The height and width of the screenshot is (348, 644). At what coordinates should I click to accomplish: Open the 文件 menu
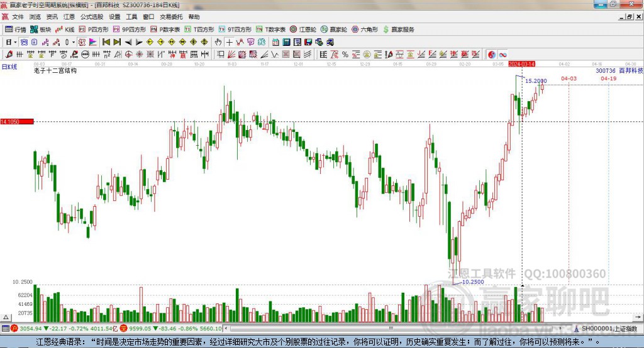(x=18, y=17)
